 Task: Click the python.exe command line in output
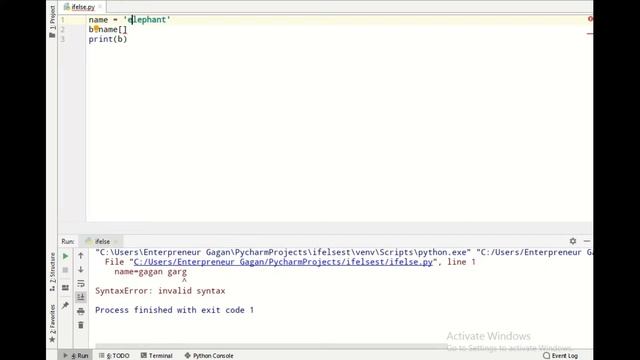[x=344, y=252]
